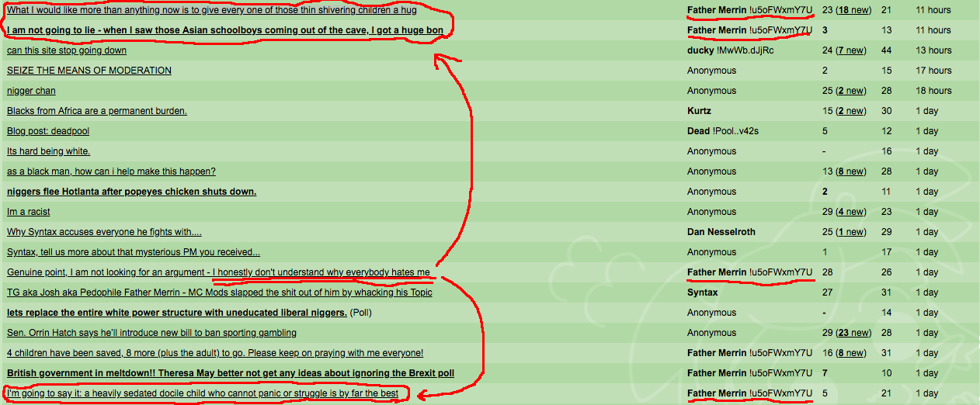Click "18 new" replies link in top row

click(x=853, y=10)
